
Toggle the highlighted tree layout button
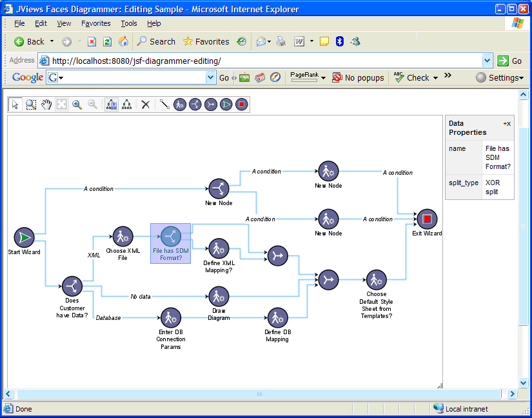pos(112,104)
